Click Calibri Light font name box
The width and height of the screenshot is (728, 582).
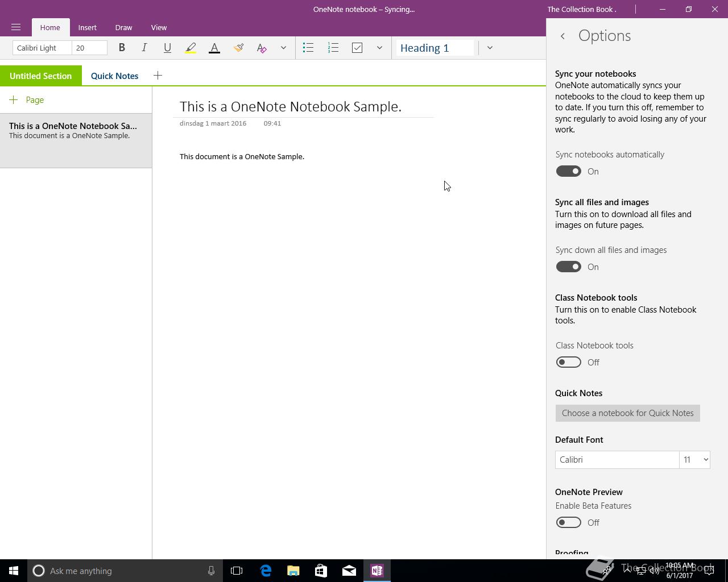tap(42, 48)
